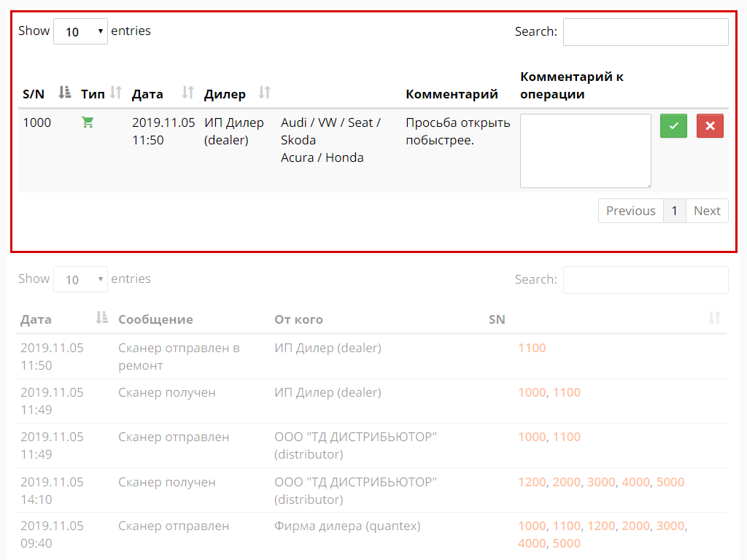This screenshot has width=747, height=560.
Task: Click sort arrows next to Тип header
Action: coord(115,93)
